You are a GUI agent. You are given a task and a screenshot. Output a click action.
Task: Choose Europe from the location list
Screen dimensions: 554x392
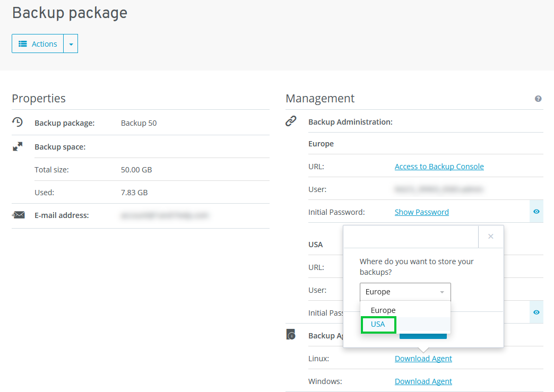point(383,310)
